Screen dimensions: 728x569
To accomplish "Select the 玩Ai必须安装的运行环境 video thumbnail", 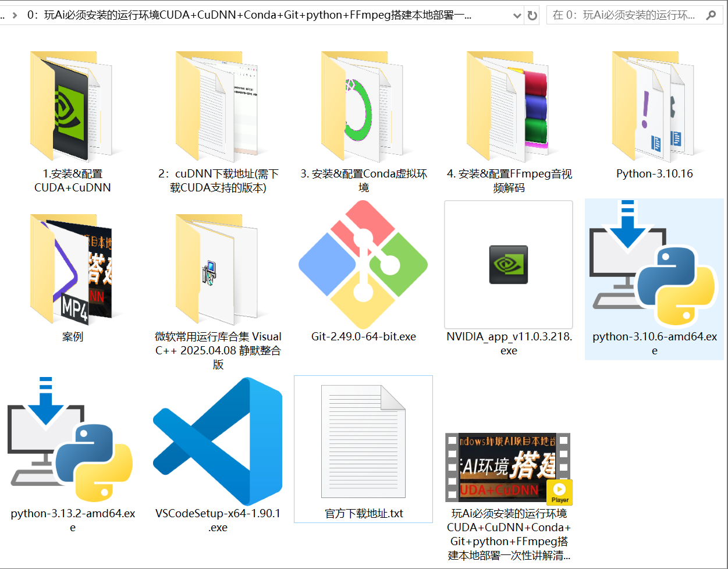I will [509, 468].
